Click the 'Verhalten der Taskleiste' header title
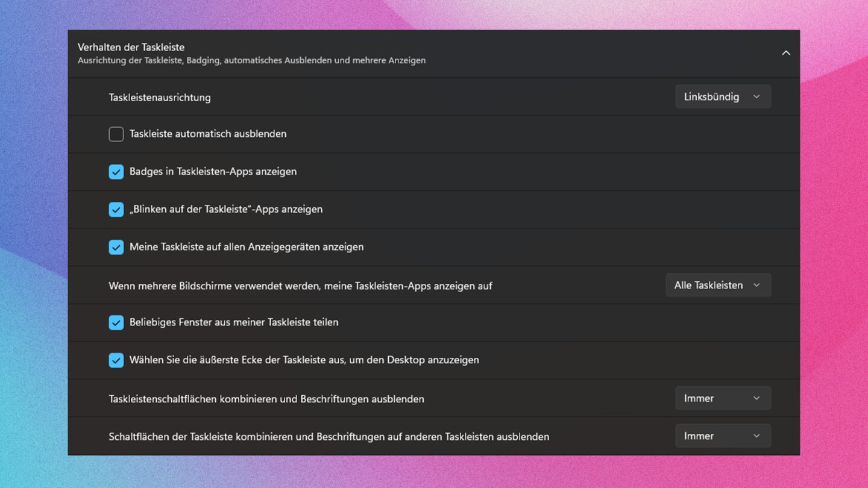This screenshot has height=488, width=868. click(131, 47)
